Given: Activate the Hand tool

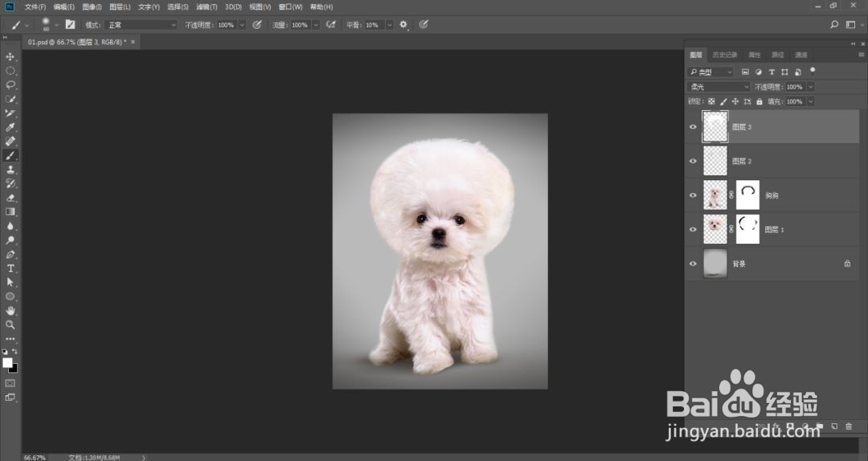Looking at the screenshot, I should point(10,311).
